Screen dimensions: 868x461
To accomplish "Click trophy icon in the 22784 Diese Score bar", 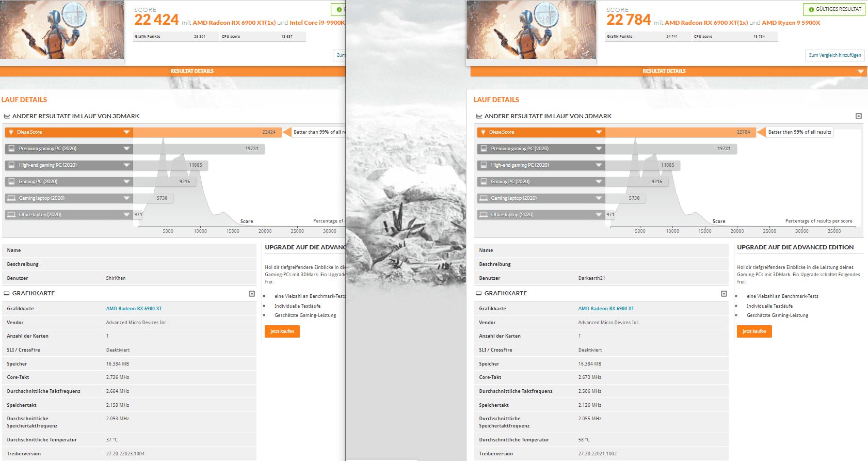I will 483,132.
